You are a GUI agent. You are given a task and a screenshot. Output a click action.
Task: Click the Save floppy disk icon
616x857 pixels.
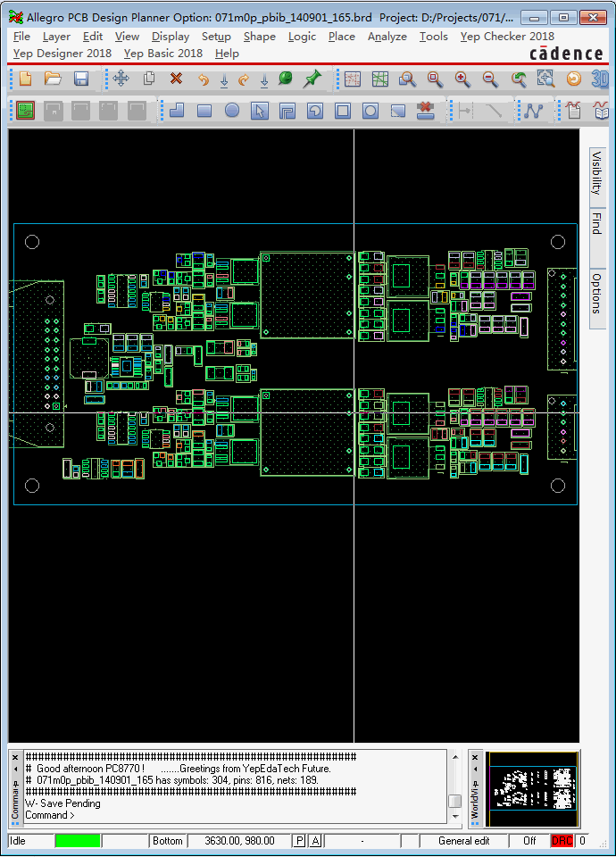pyautogui.click(x=81, y=79)
